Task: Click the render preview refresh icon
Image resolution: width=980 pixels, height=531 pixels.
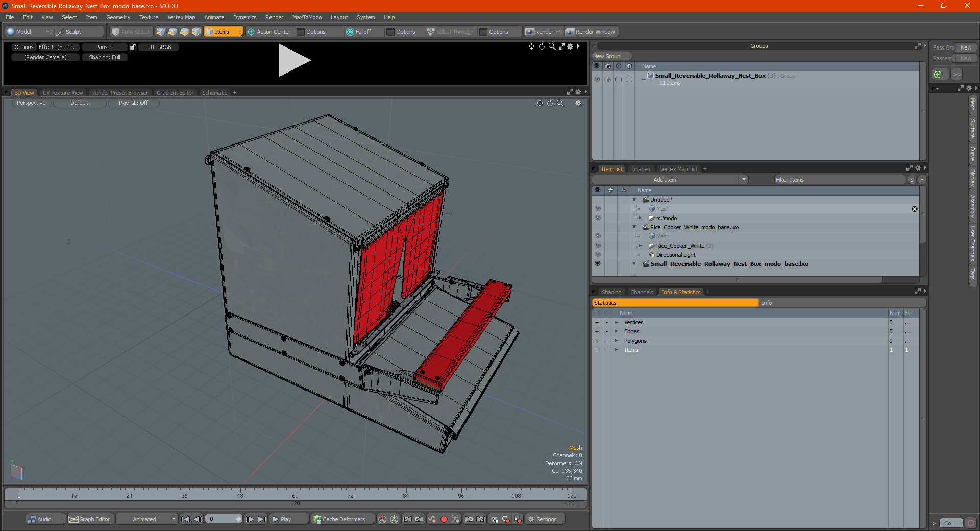Action: point(542,46)
